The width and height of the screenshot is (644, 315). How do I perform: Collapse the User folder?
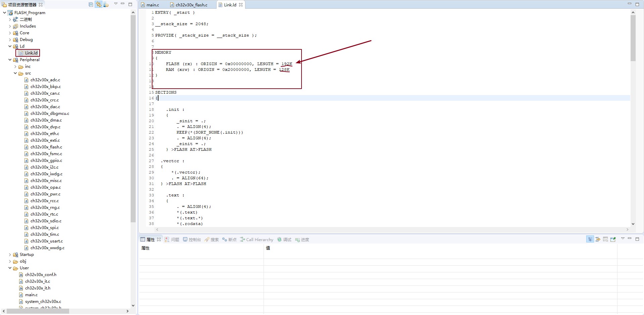[10, 268]
